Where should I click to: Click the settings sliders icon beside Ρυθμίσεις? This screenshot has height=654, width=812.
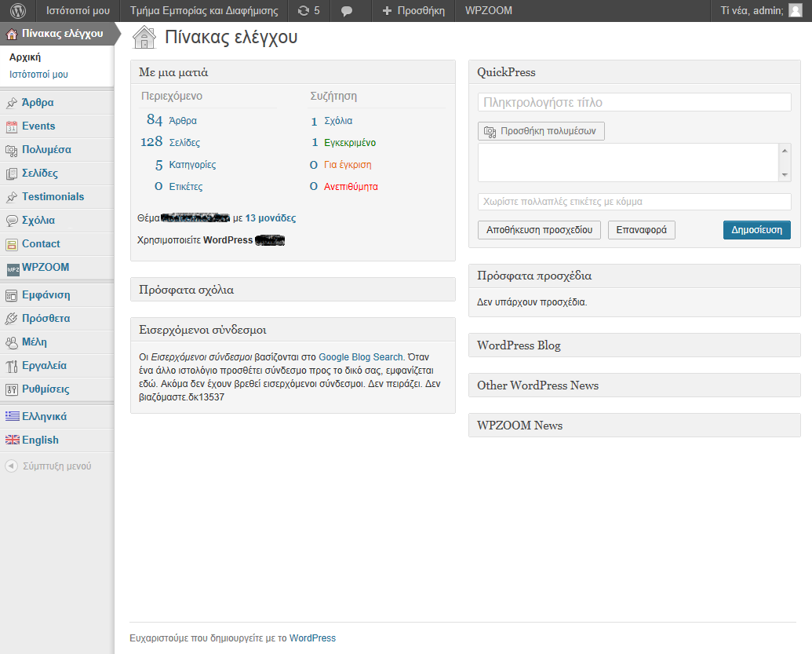[x=12, y=389]
